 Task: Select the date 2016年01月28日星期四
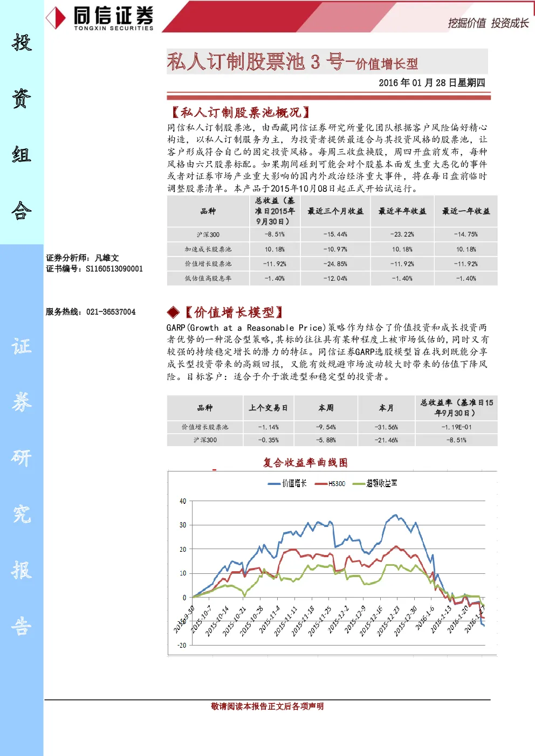[x=431, y=82]
